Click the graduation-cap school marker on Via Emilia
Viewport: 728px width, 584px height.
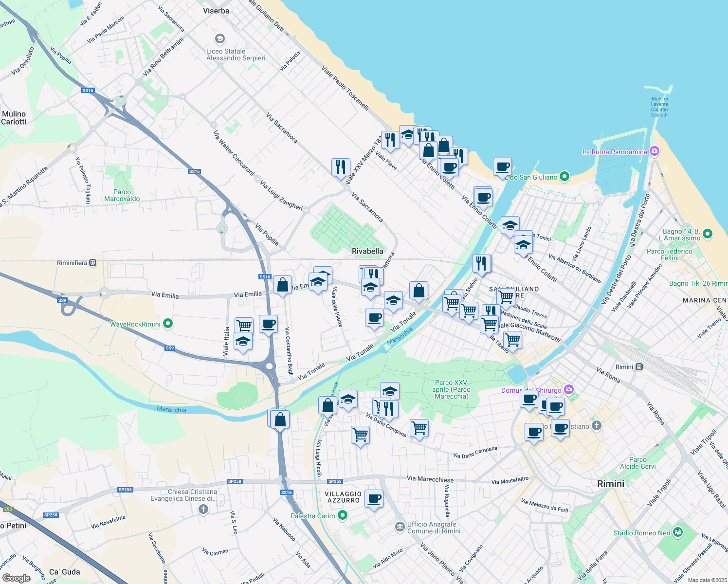point(318,281)
